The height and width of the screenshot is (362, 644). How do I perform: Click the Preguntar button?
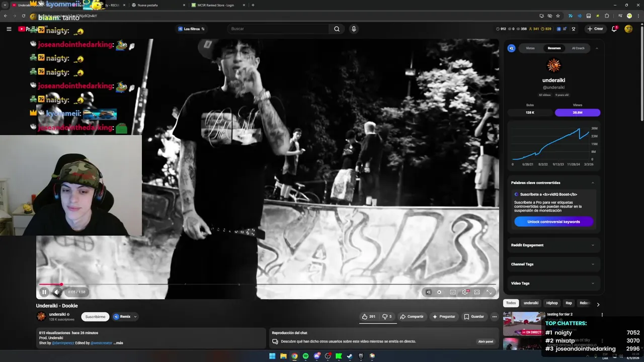click(444, 317)
